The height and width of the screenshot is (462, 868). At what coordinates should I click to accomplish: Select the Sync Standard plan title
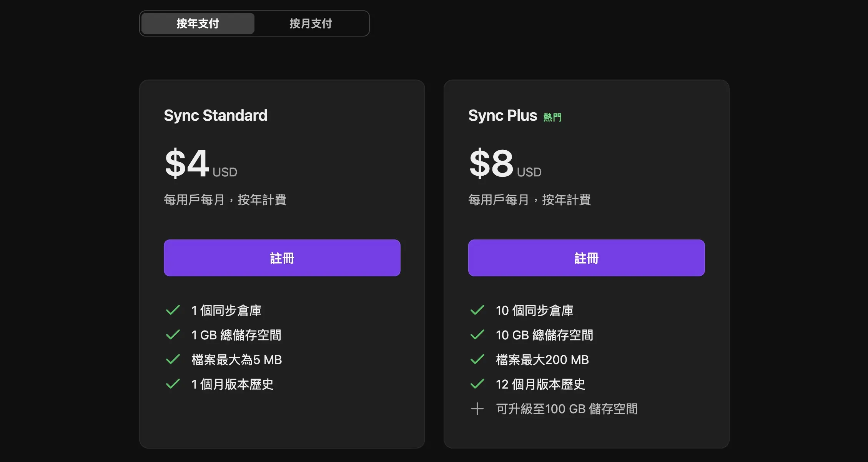(215, 115)
